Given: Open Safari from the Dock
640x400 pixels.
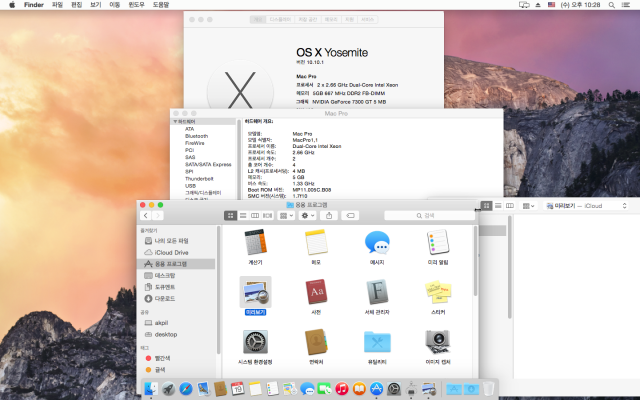Looking at the screenshot, I should [x=186, y=389].
